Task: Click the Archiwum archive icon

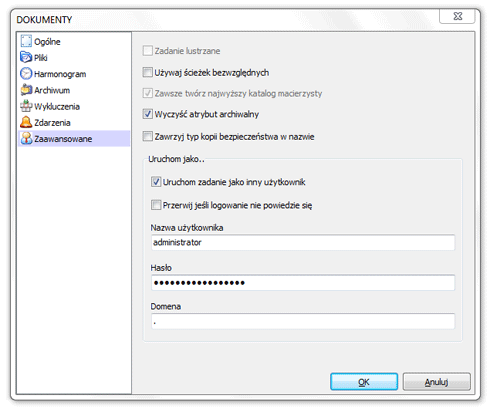Action: pyautogui.click(x=26, y=90)
